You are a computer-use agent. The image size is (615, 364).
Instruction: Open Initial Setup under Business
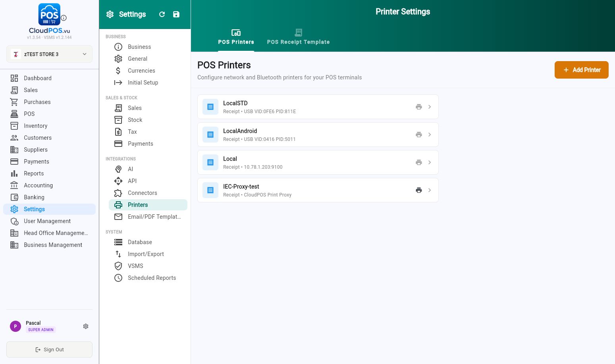click(x=148, y=83)
